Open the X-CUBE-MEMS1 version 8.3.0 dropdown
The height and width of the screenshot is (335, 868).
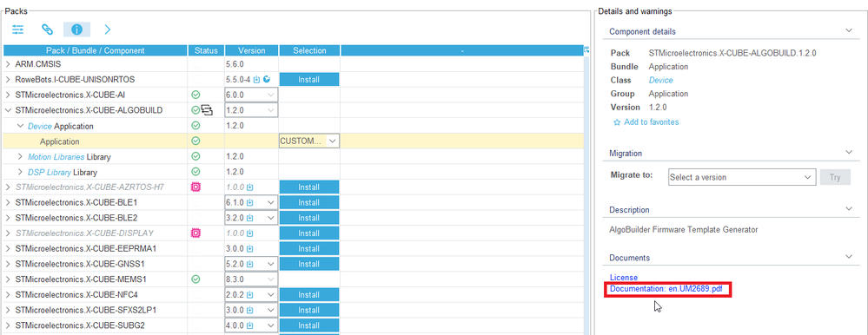tap(251, 279)
